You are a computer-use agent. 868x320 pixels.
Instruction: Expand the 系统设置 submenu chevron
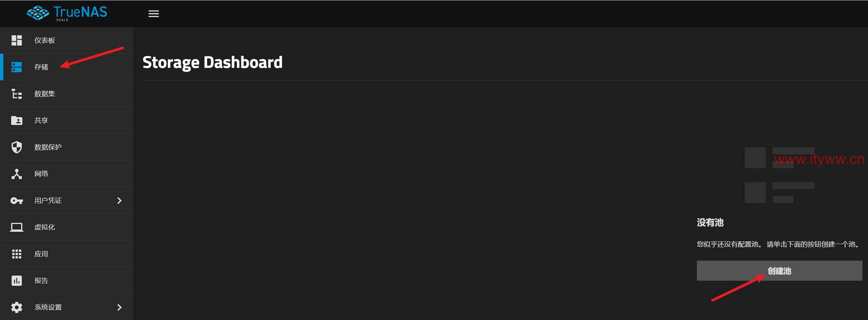(x=119, y=307)
